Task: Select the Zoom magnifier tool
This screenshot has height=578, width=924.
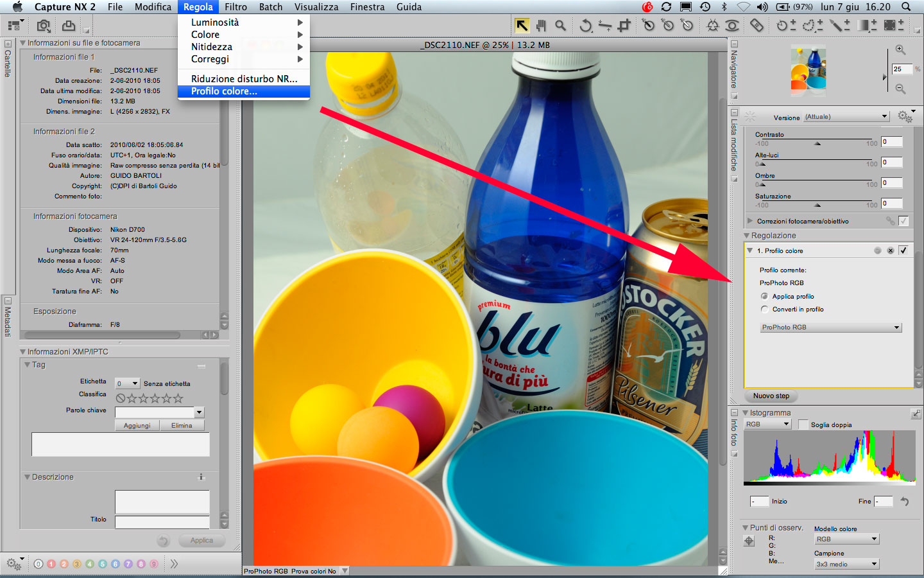Action: (561, 26)
